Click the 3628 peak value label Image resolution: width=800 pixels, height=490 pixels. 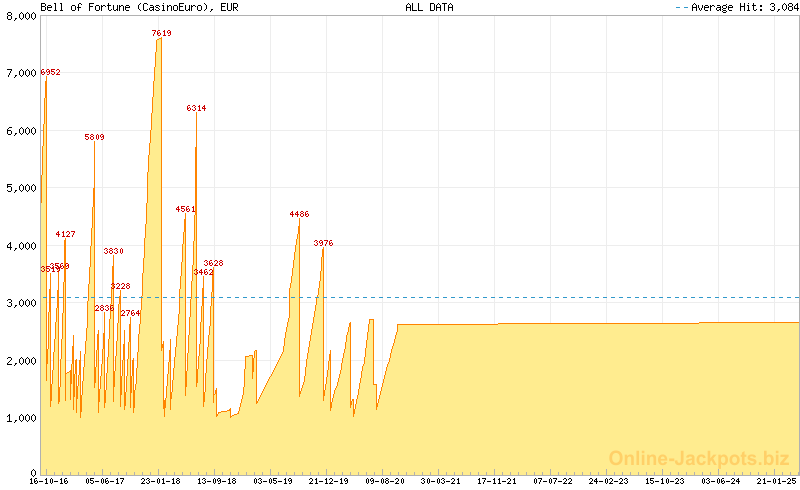coord(213,263)
